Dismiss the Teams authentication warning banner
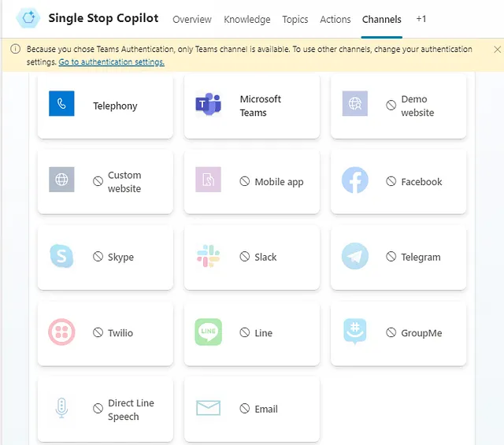Image resolution: width=504 pixels, height=445 pixels. (497, 50)
